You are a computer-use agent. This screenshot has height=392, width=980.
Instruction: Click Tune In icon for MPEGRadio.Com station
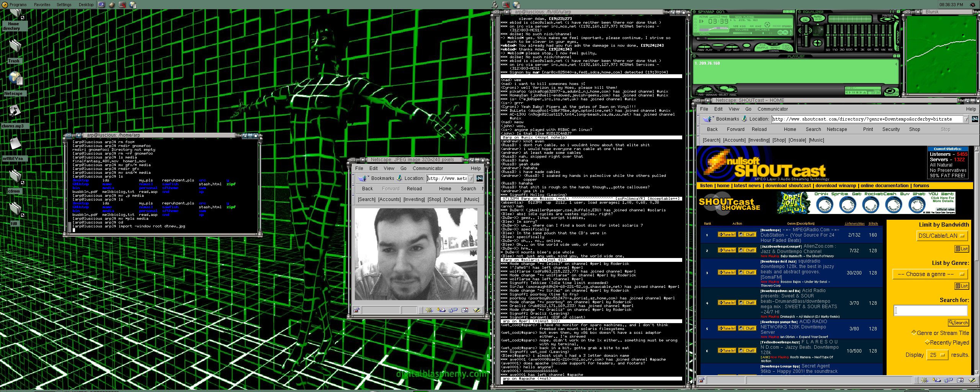pos(726,235)
